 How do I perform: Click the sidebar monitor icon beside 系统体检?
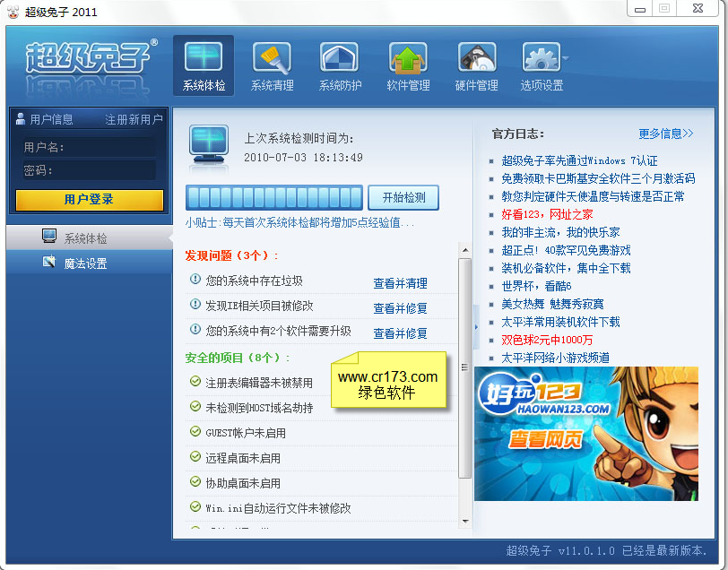click(49, 236)
